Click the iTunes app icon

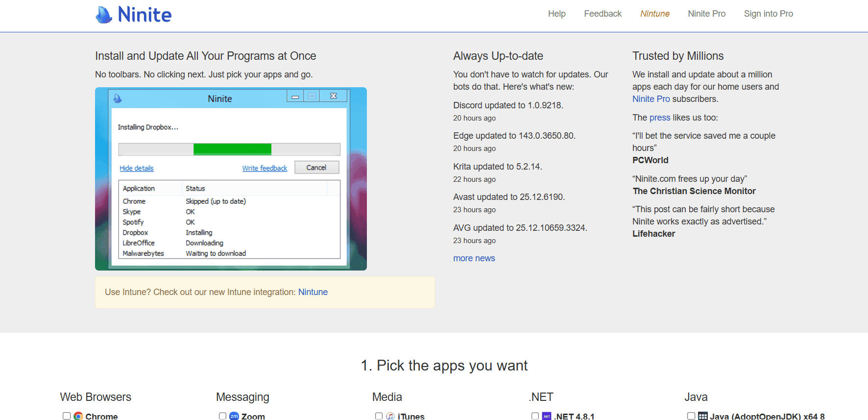[x=390, y=416]
